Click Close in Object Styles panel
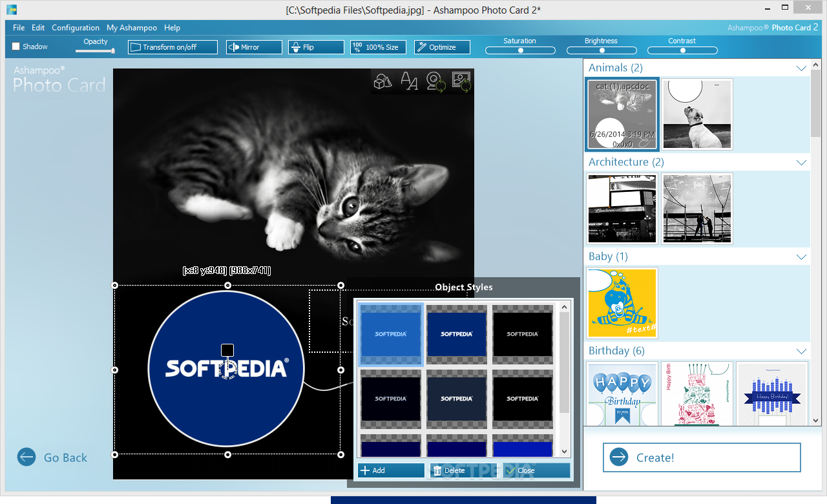Viewport: 827px width, 504px height. (x=537, y=470)
